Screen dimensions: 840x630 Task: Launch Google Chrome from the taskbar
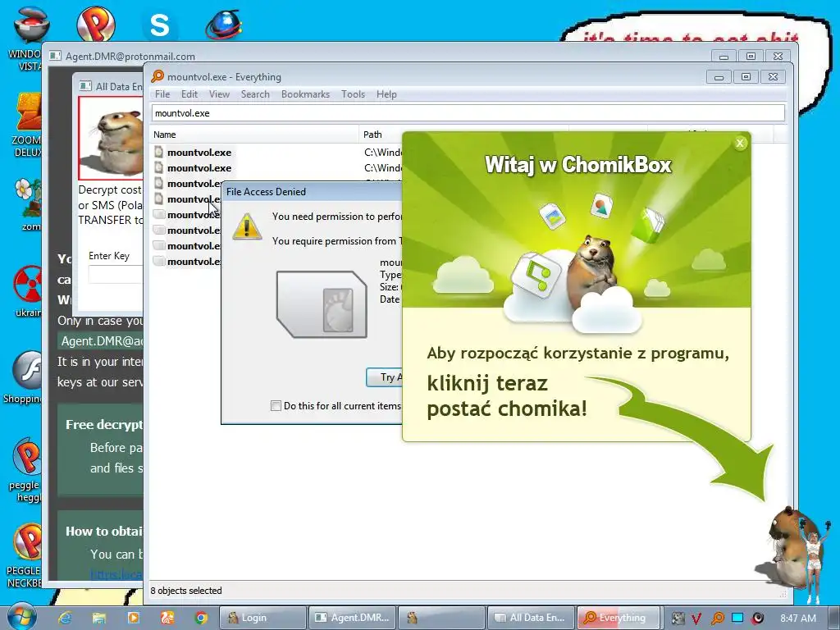pyautogui.click(x=201, y=618)
